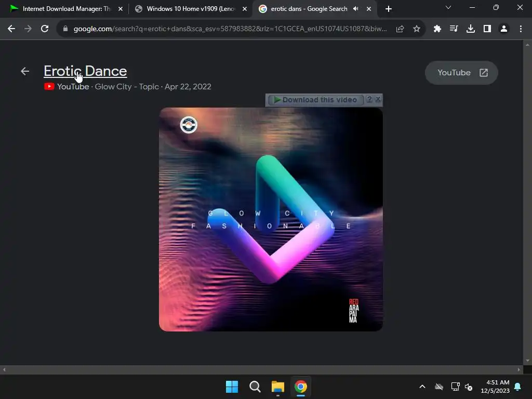Click the browser forward arrow

click(28, 29)
